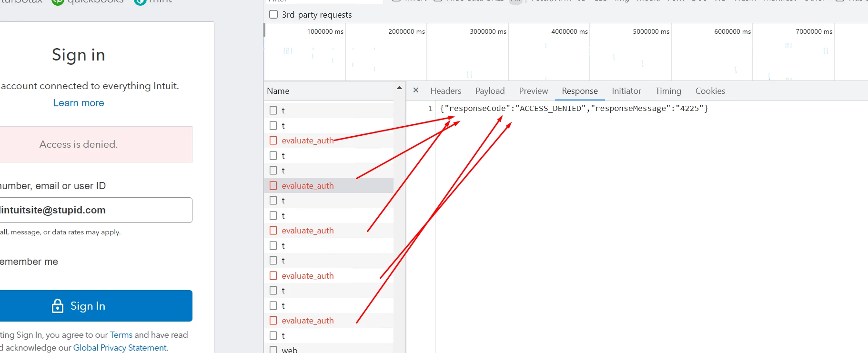Enable 3rd-party requests checkbox
The width and height of the screenshot is (868, 353).
tap(273, 14)
